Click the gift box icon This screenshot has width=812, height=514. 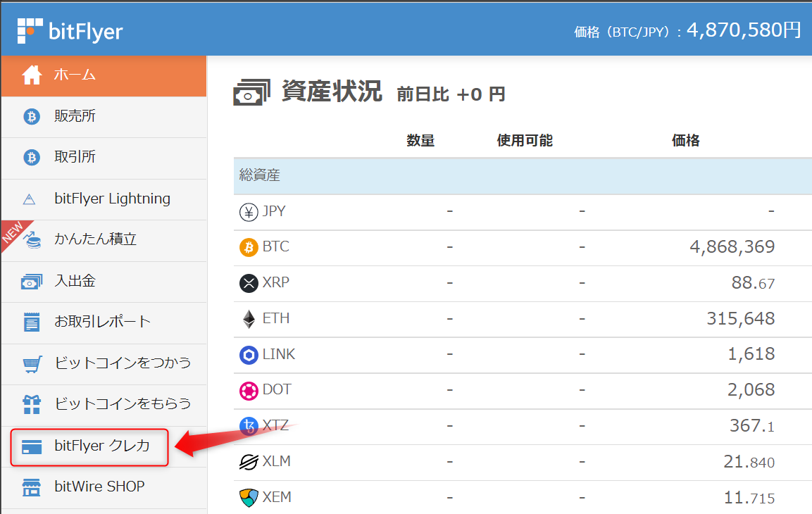coord(32,404)
